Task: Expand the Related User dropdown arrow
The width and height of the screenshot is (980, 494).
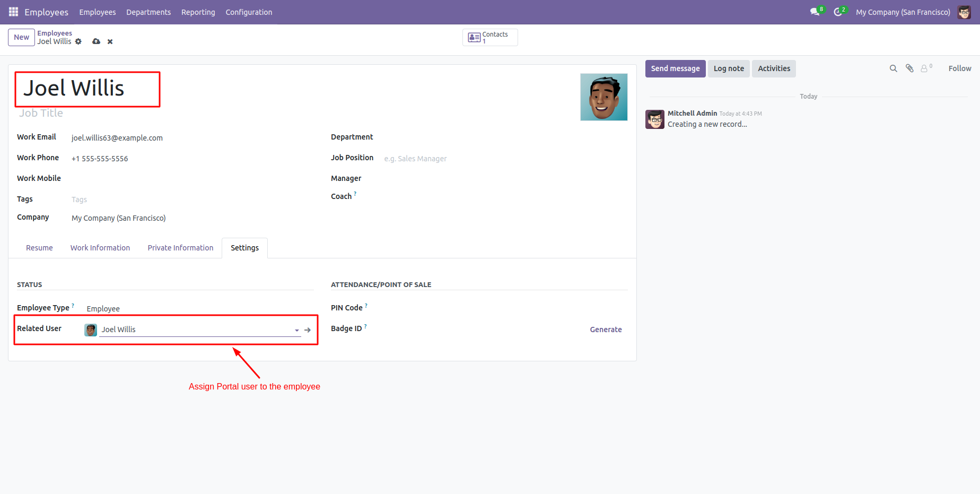Action: tap(297, 330)
